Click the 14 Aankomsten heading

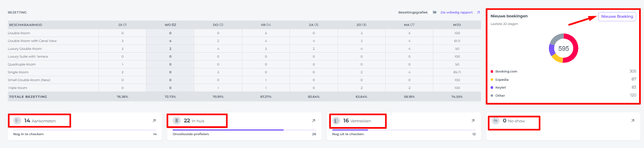pos(40,121)
